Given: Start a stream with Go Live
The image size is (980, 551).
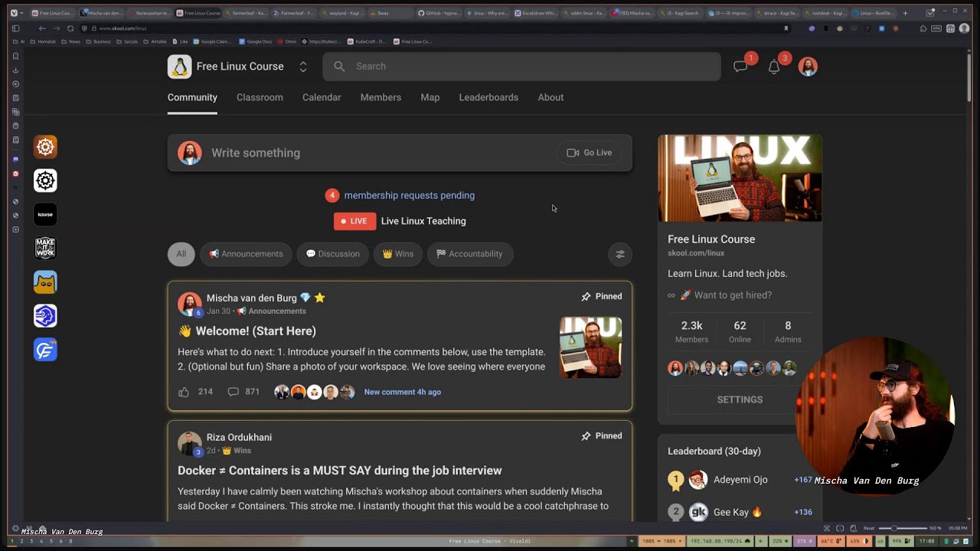Looking at the screenshot, I should 589,153.
